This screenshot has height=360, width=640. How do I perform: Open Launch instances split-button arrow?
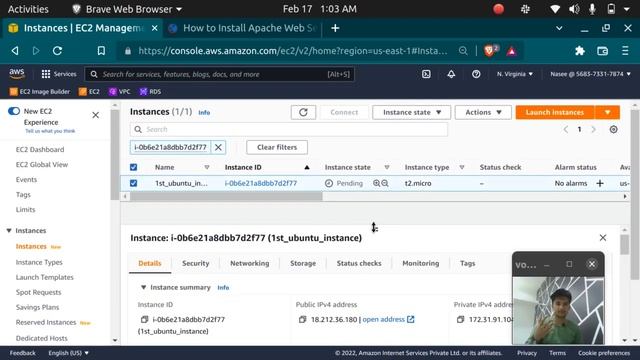(607, 112)
